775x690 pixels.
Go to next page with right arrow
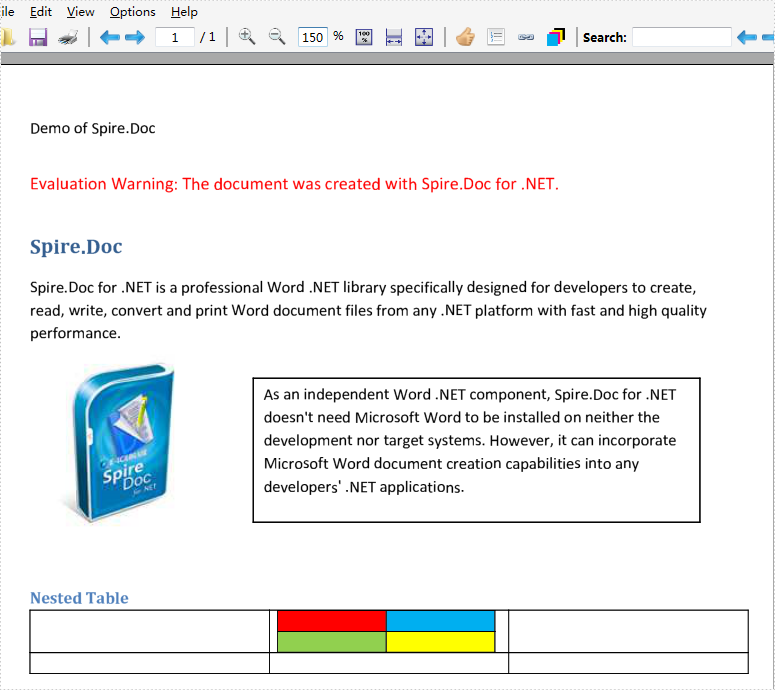coord(135,37)
